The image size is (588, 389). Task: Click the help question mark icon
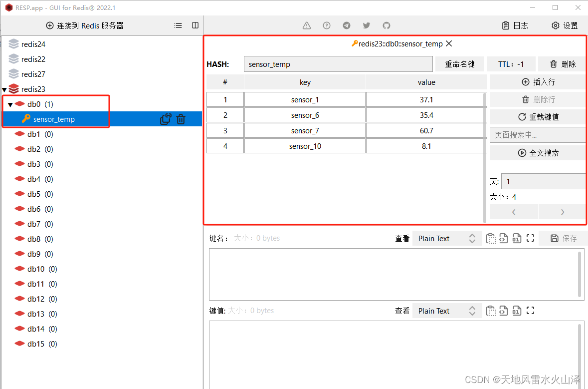point(326,25)
